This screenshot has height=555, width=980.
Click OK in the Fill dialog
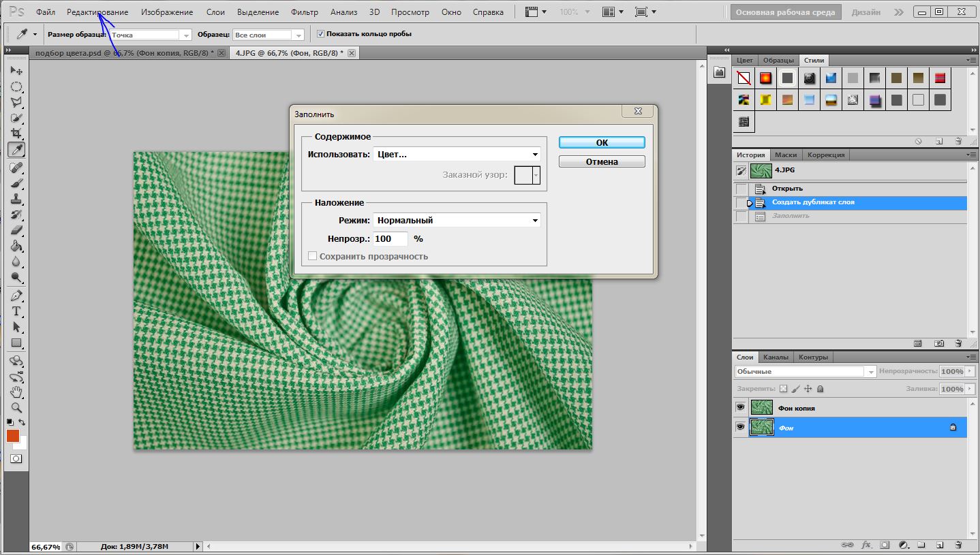pos(602,142)
